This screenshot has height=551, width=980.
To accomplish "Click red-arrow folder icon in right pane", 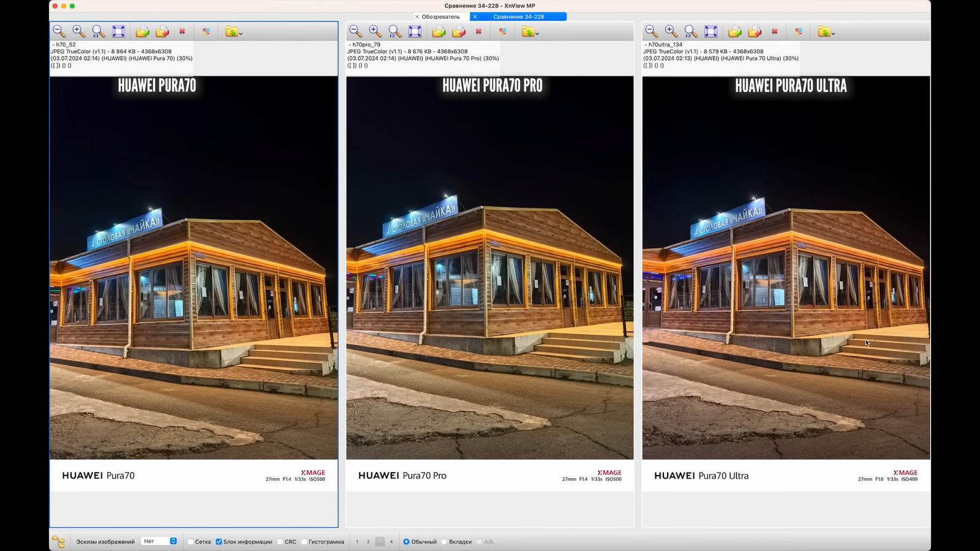I will pyautogui.click(x=755, y=31).
